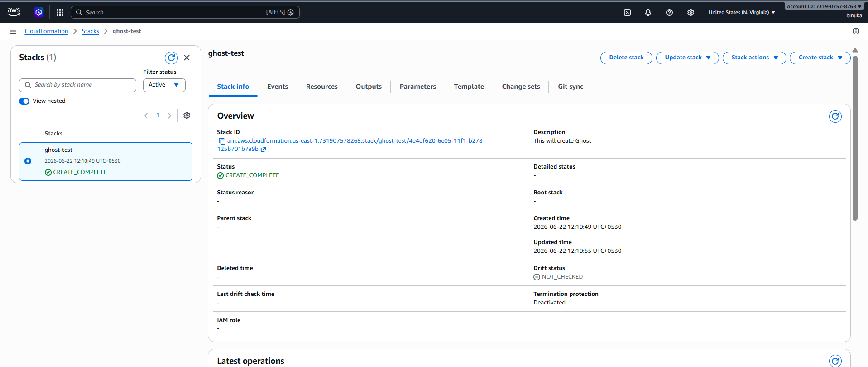Go to previous page of stacks
The width and height of the screenshot is (868, 367).
point(146,116)
